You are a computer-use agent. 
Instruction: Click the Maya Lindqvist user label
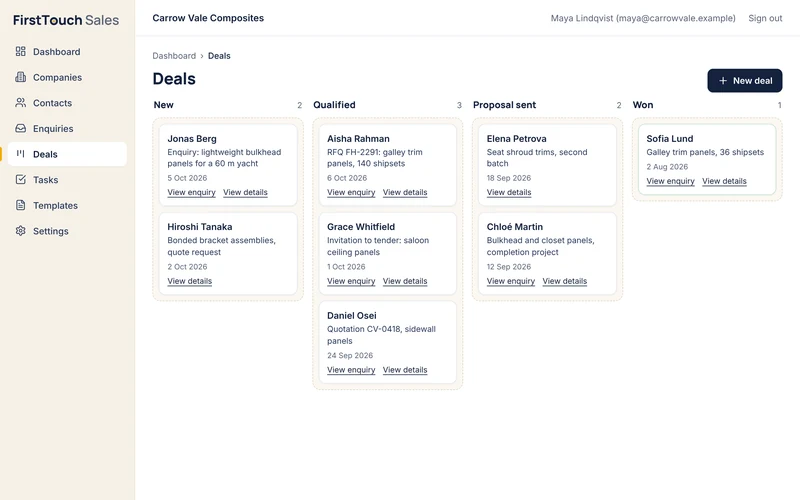click(x=643, y=18)
